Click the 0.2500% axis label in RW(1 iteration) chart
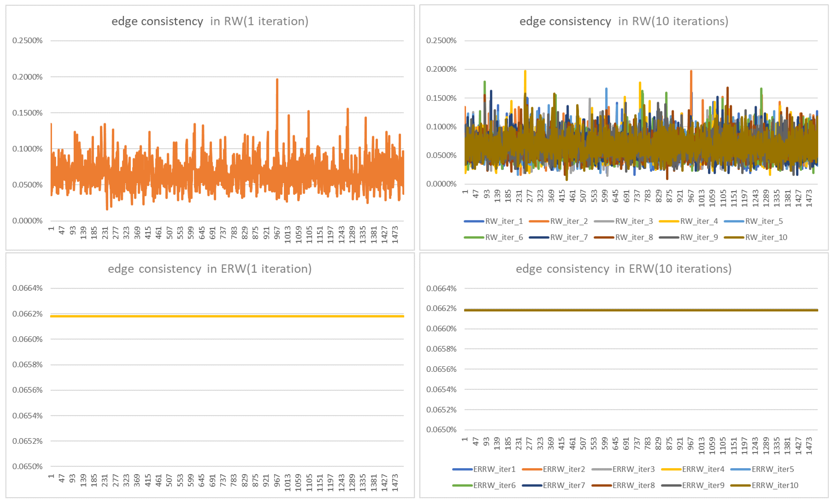834x504 pixels. 28,41
